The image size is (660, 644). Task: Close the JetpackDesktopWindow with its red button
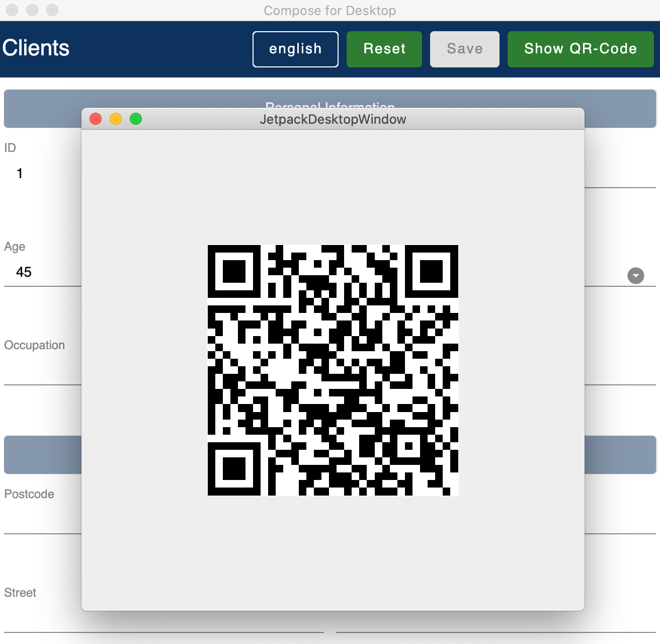(96, 119)
